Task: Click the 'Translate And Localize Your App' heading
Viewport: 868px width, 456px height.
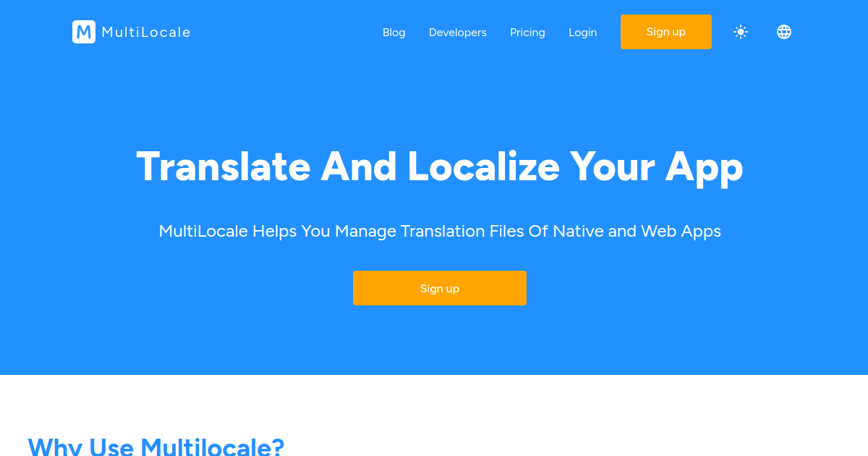Action: click(x=440, y=166)
